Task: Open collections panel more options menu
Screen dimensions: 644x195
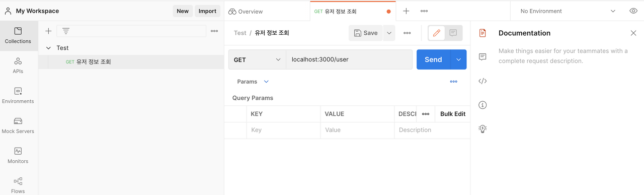Action: tap(214, 31)
